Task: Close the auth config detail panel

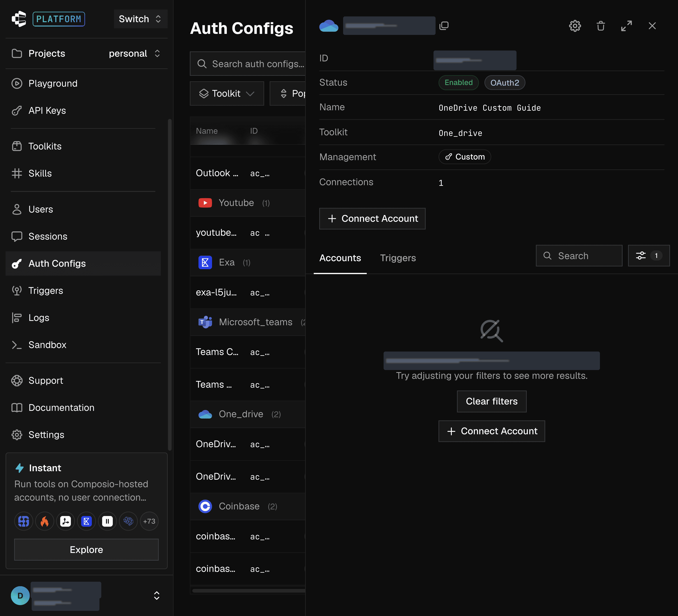Action: point(652,26)
